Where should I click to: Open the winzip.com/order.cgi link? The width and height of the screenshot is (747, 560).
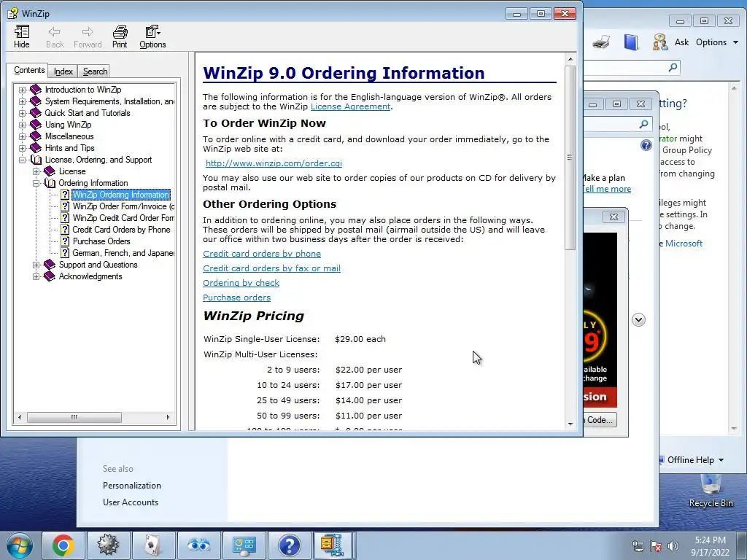tap(274, 163)
